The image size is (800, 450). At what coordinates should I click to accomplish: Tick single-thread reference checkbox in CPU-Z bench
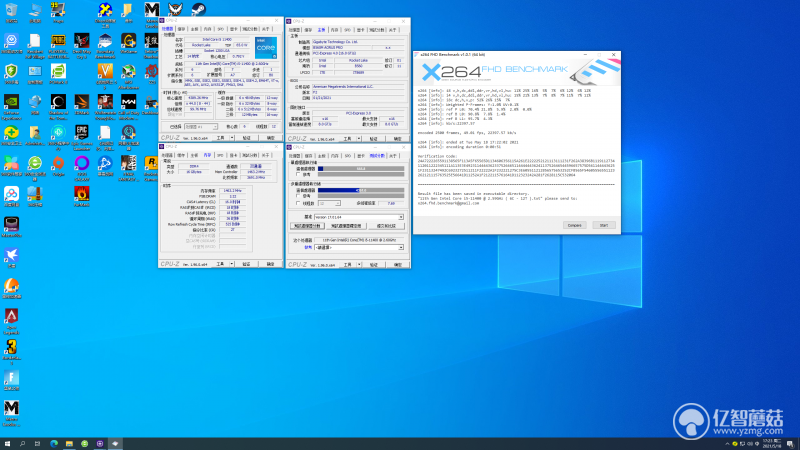coord(298,174)
